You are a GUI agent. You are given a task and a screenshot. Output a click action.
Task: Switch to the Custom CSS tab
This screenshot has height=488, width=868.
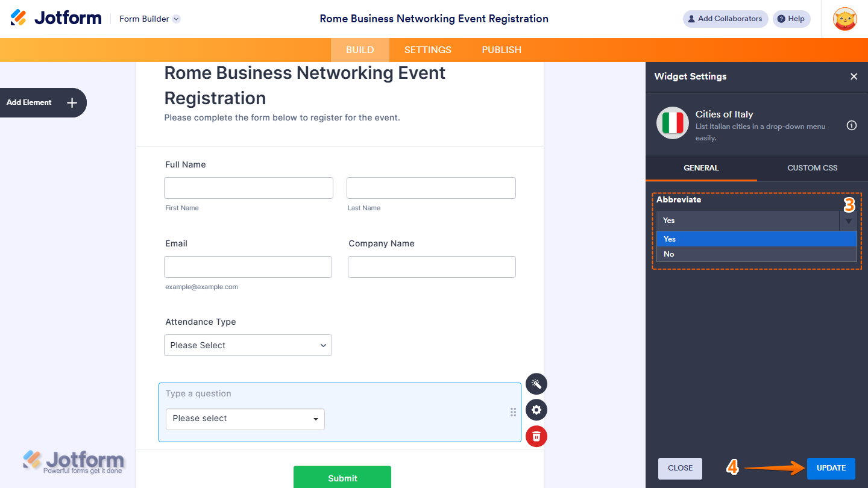(812, 168)
